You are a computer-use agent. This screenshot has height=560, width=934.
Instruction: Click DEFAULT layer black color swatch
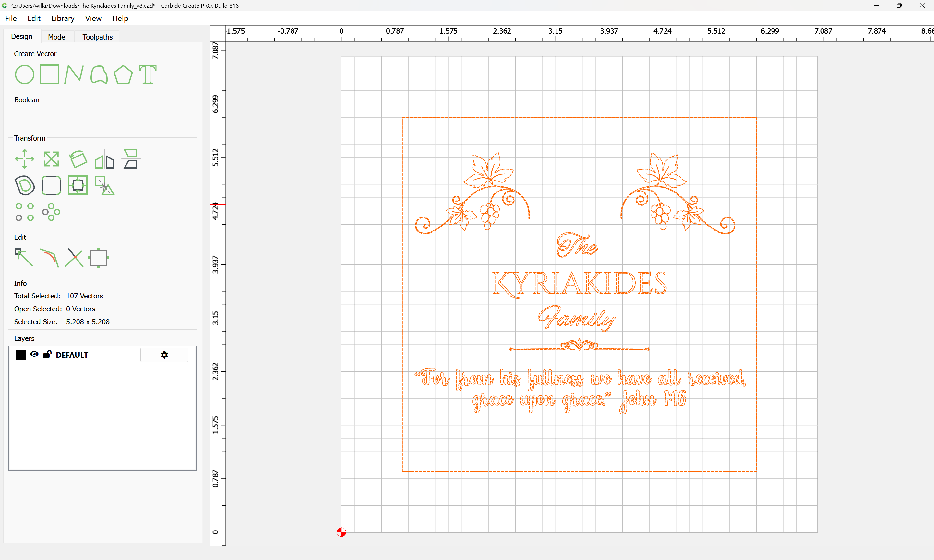21,355
